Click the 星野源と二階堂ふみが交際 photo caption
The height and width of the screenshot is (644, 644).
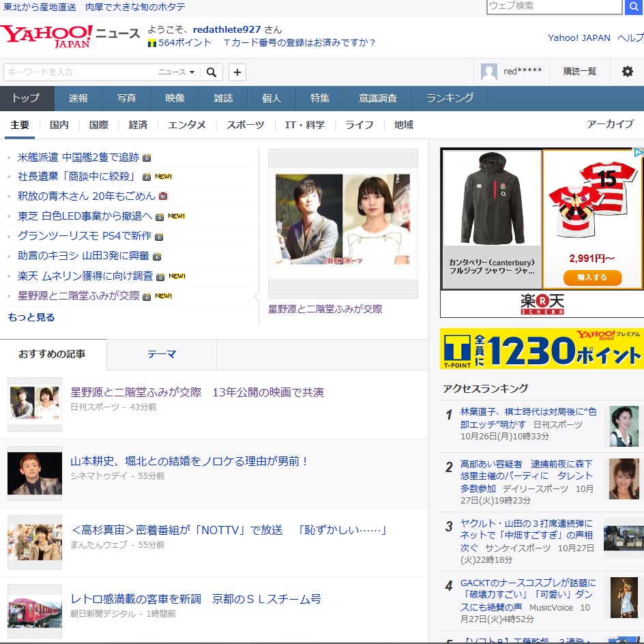click(x=325, y=309)
